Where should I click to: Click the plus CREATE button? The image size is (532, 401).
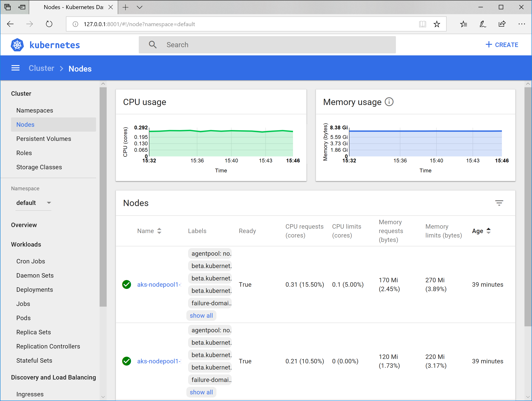(502, 45)
